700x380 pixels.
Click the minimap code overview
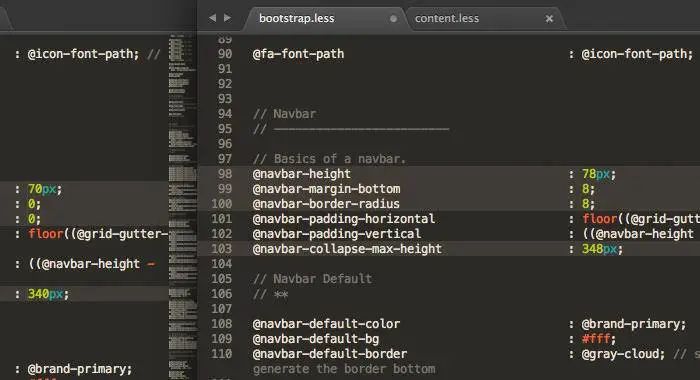(183, 205)
